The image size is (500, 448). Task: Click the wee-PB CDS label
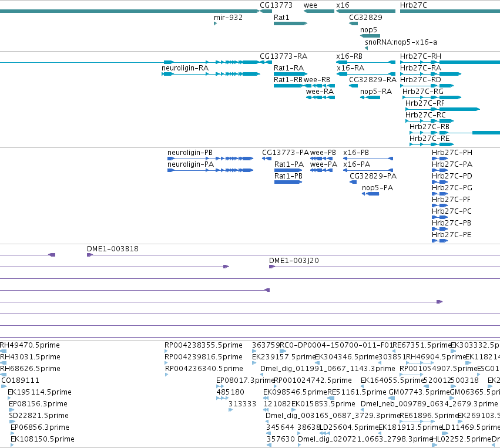(x=323, y=153)
